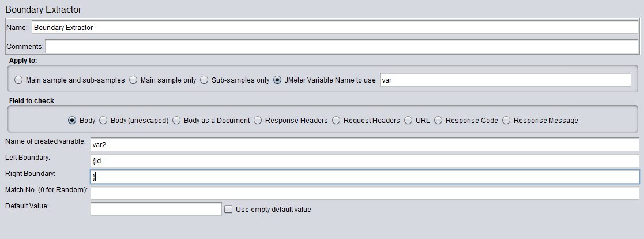Viewport: 644px width, 239px height.
Task: Choose Sub-samples only radio button
Action: (204, 80)
